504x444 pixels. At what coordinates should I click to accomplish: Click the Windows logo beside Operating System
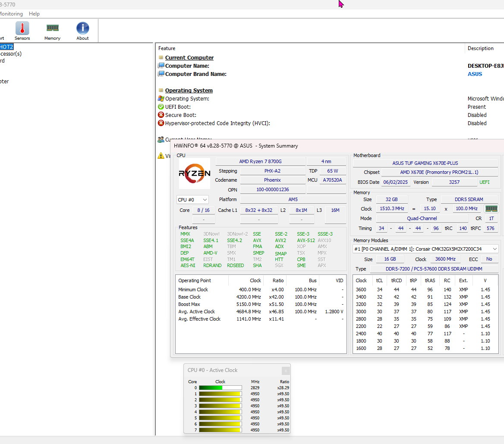pos(161,98)
